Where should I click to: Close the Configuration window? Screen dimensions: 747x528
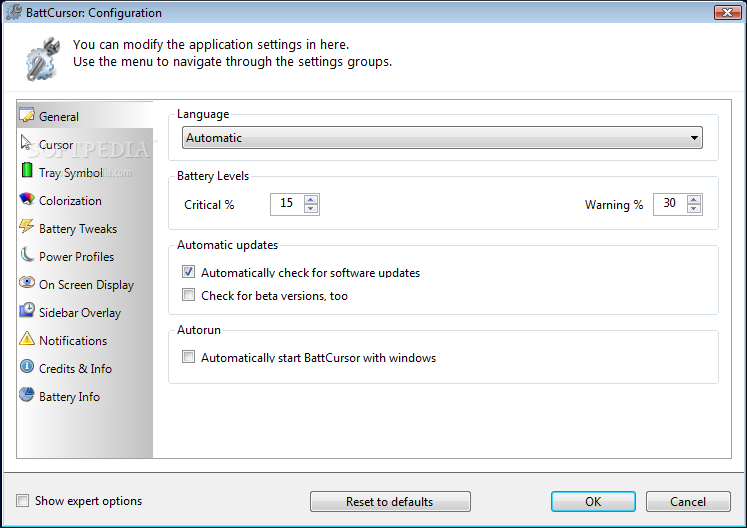(x=727, y=12)
